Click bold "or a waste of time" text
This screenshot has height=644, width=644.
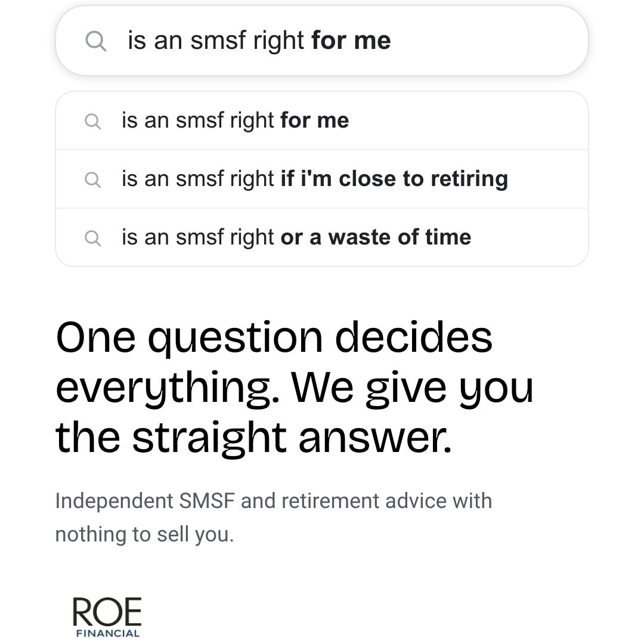pyautogui.click(x=376, y=237)
